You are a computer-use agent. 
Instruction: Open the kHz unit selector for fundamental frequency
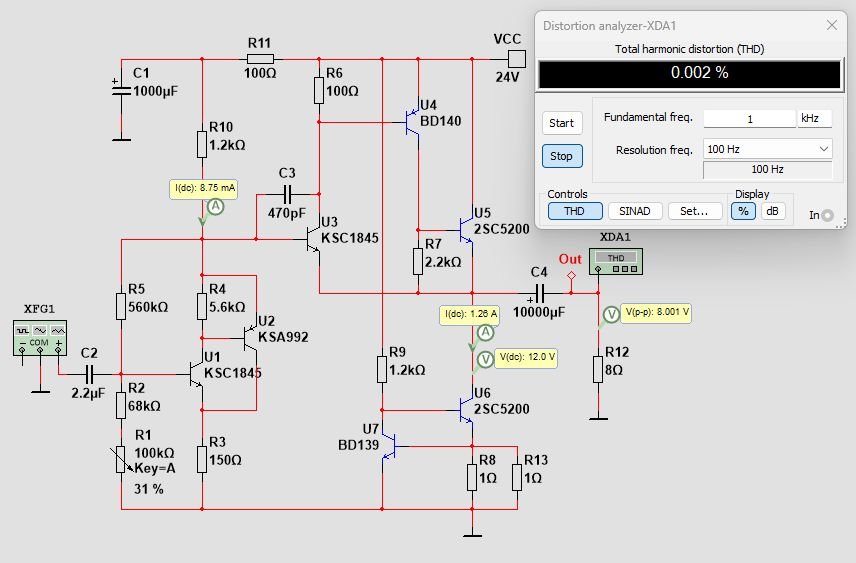pos(815,118)
